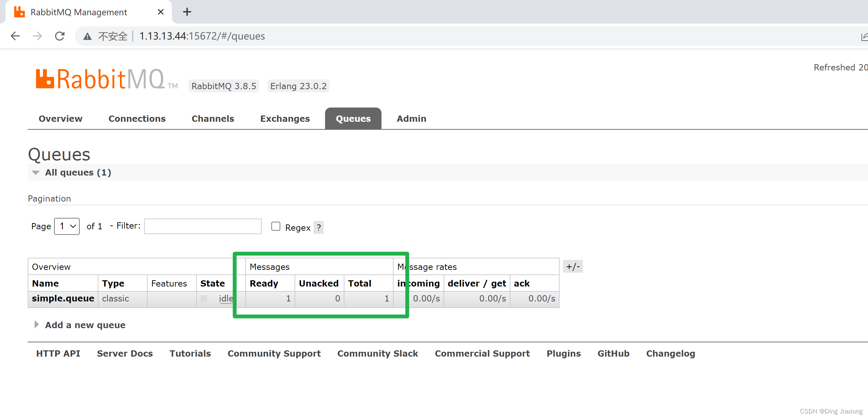Sort queues by Name column
The height and width of the screenshot is (418, 868).
point(45,283)
